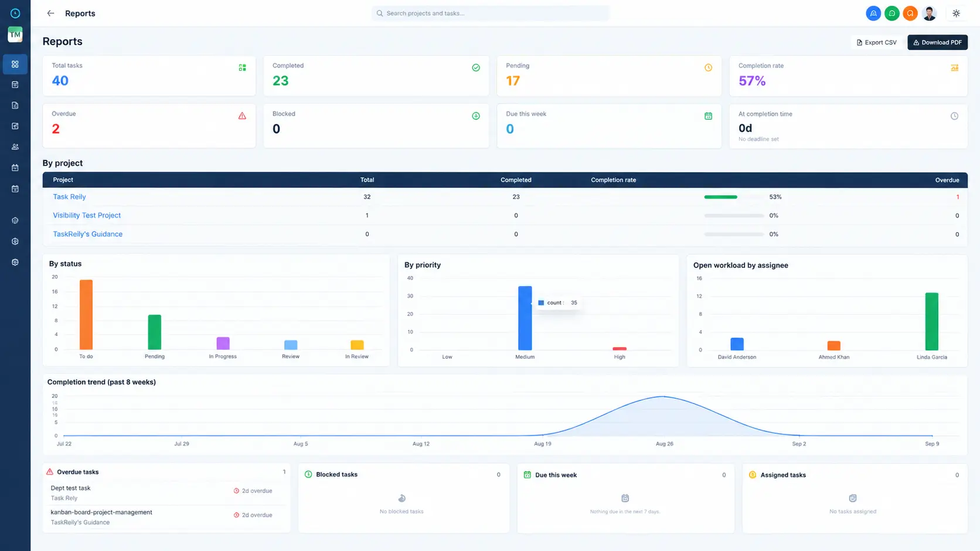
Task: Download the report as PDF
Action: click(x=937, y=42)
